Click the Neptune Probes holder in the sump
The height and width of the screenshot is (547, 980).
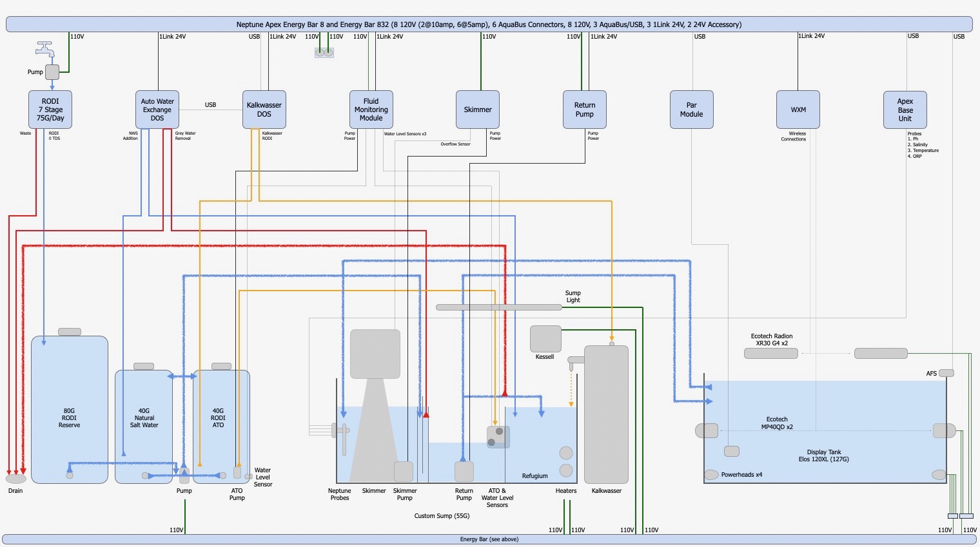[341, 430]
